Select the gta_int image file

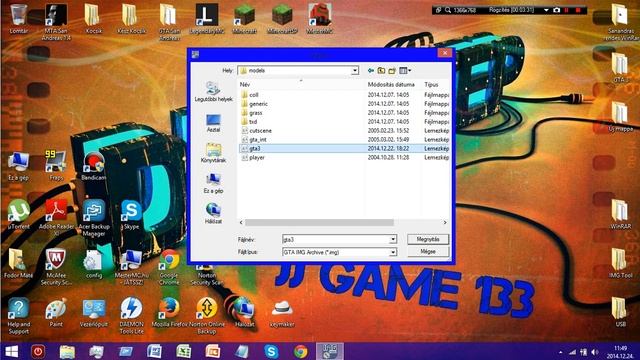258,140
